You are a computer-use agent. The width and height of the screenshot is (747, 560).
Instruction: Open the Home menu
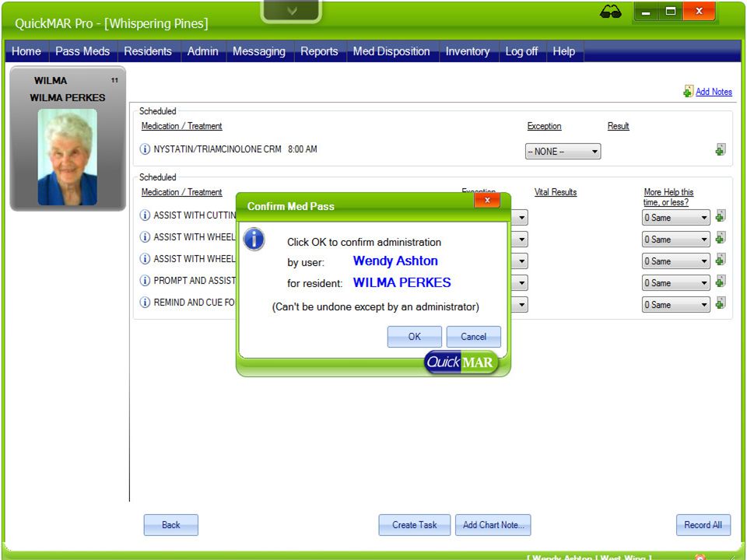click(26, 51)
